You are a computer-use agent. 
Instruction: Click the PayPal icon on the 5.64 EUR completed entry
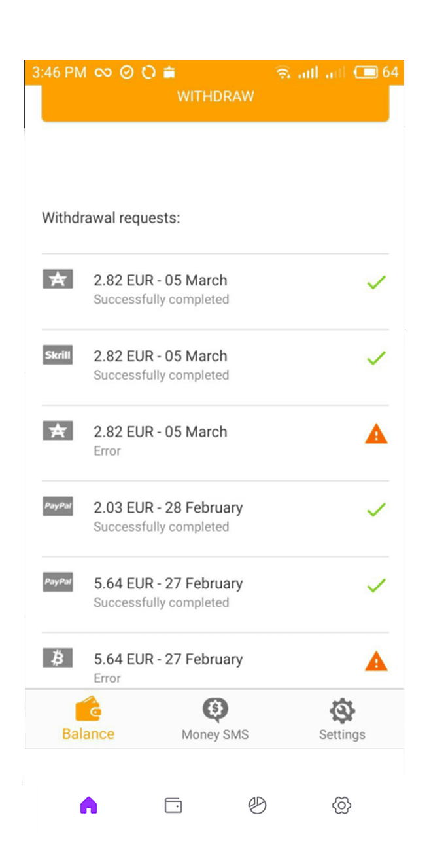pos(58,583)
